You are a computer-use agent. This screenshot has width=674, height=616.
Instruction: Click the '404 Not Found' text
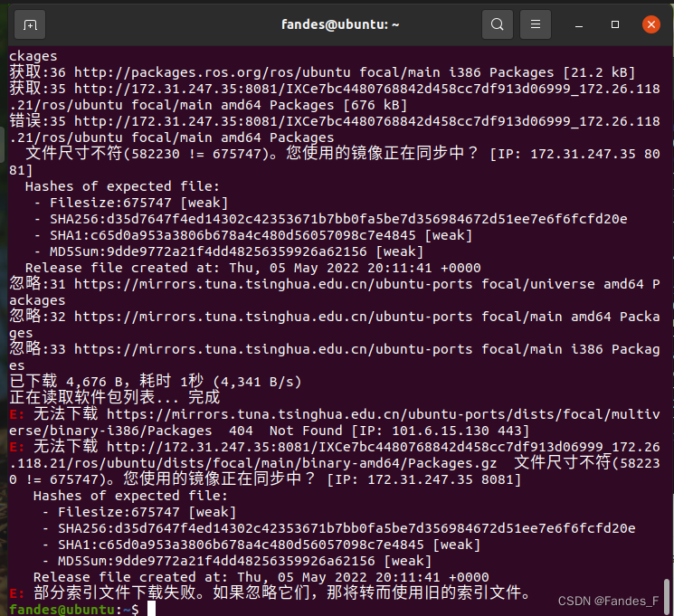coord(286,431)
